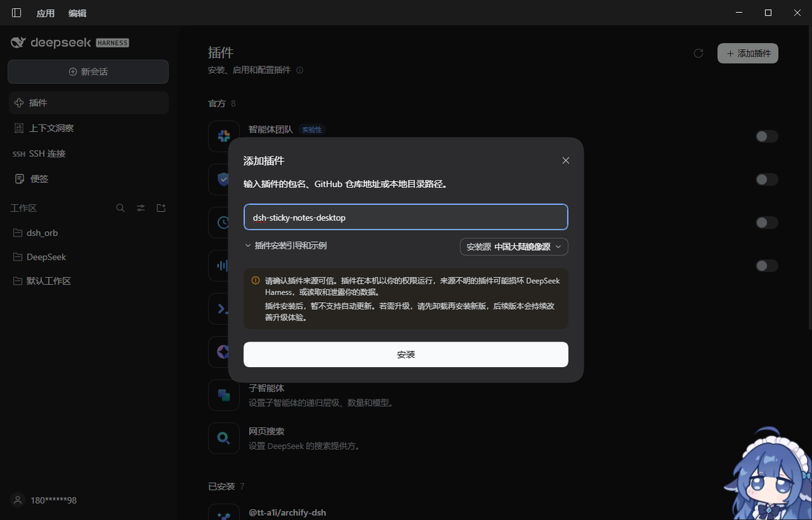This screenshot has width=812, height=520.
Task: Click the 便签 note icon
Action: (x=19, y=179)
